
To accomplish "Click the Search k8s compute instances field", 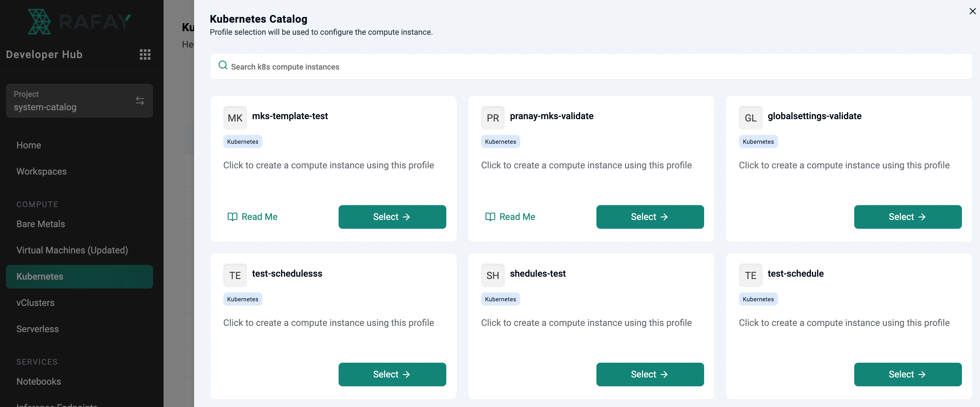I will pyautogui.click(x=591, y=67).
